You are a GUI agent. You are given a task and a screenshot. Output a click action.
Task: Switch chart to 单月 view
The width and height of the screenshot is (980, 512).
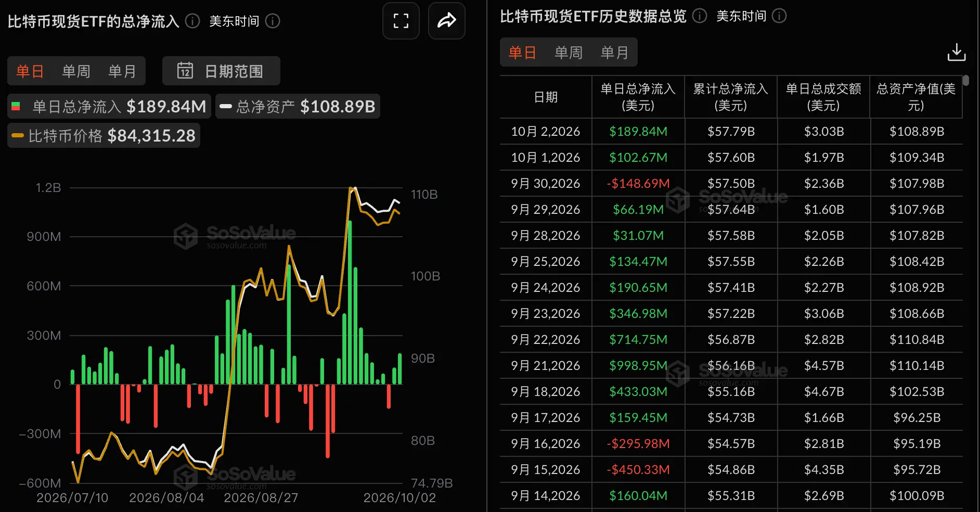122,71
